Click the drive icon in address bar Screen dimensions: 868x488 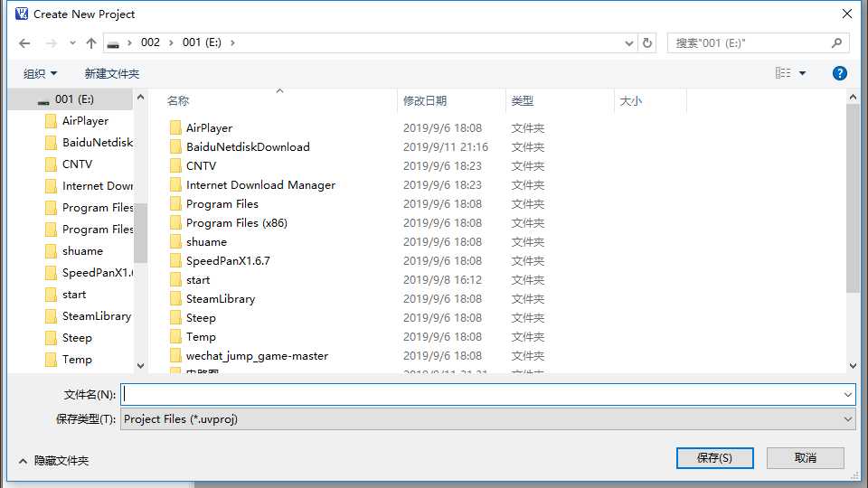click(x=113, y=43)
